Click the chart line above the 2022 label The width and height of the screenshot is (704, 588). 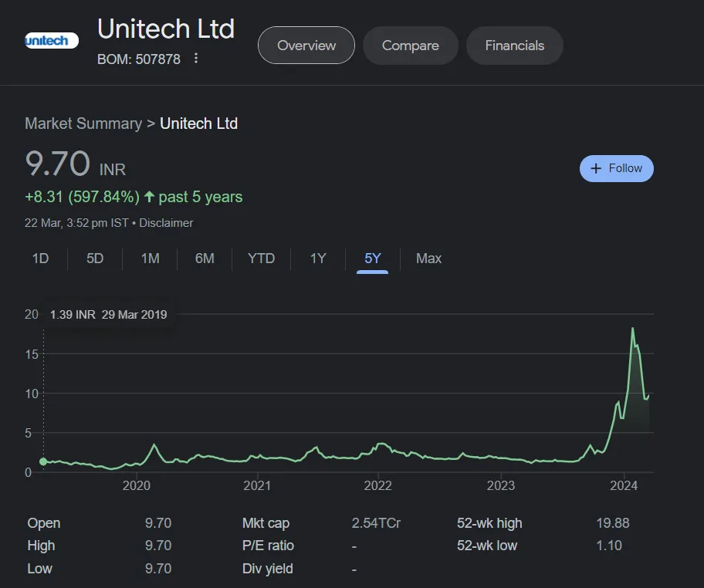[x=378, y=444]
